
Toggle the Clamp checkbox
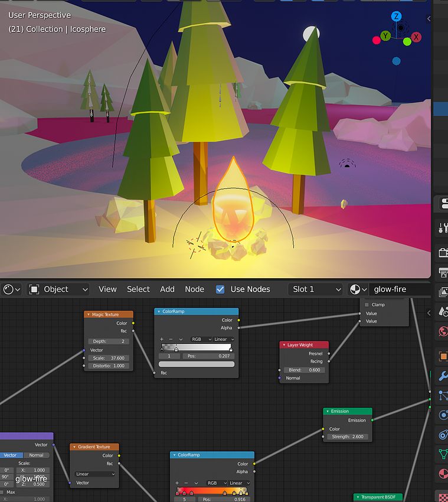click(x=367, y=305)
